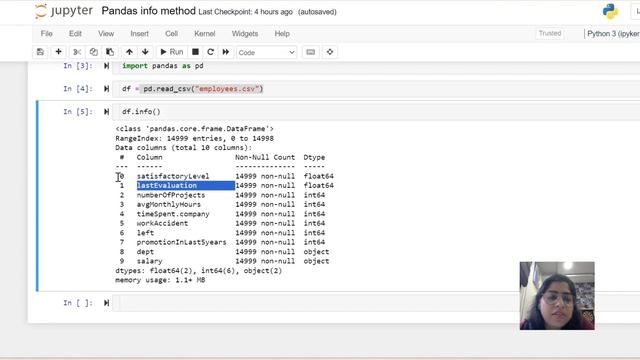640x360 pixels.
Task: Restart kernel and run all fast-forward icon
Action: coord(226,52)
